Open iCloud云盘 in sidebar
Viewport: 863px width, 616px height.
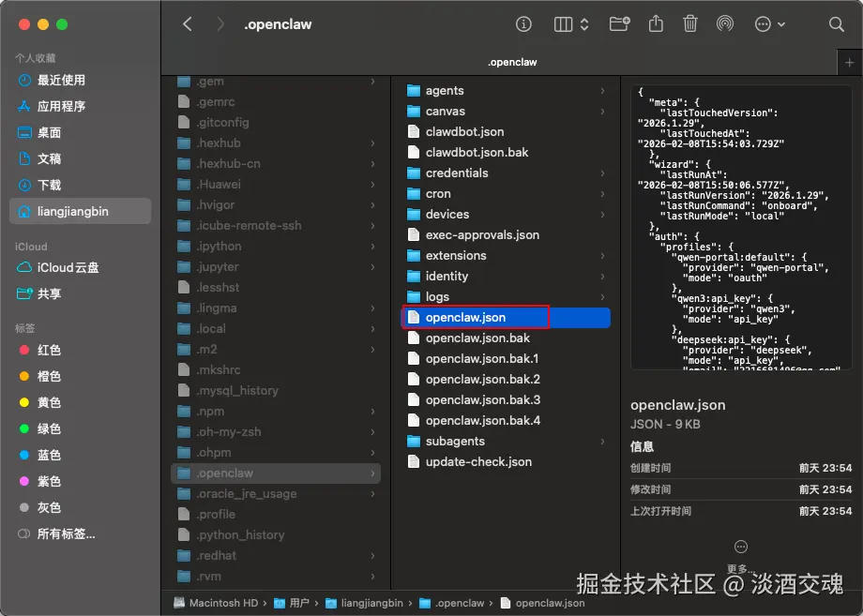[81, 268]
